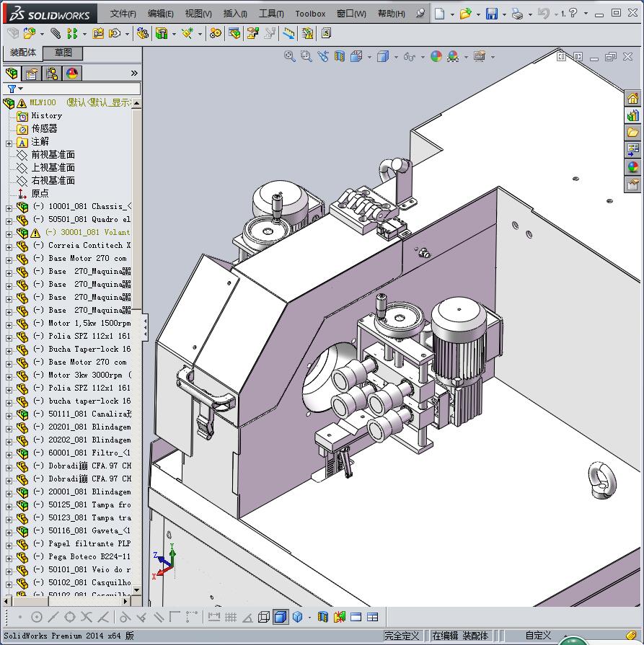Select the 右视基准面 plane
644x645 pixels.
point(53,180)
